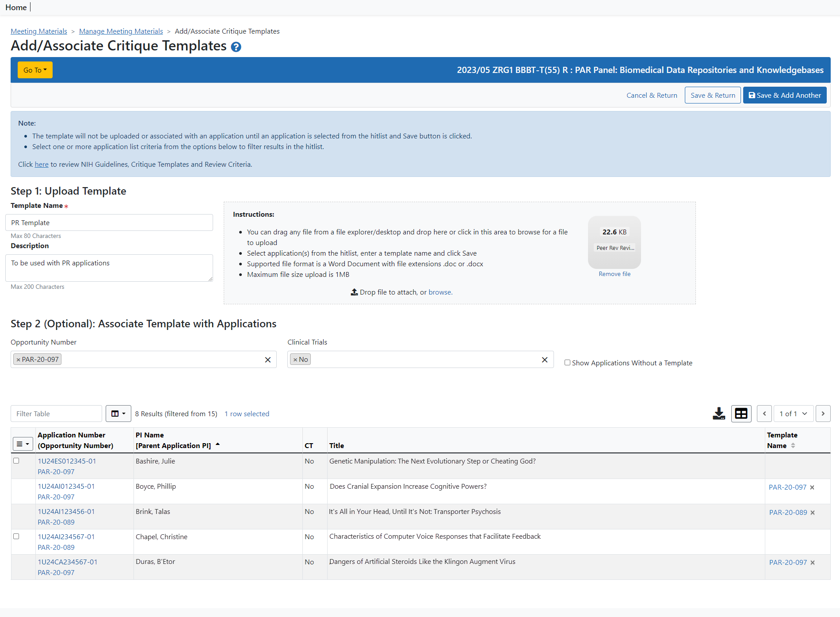
Task: Download table data with the export icon
Action: (719, 414)
